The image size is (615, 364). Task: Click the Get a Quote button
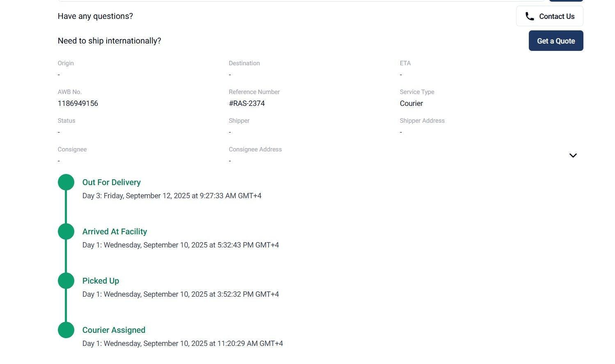coord(556,41)
